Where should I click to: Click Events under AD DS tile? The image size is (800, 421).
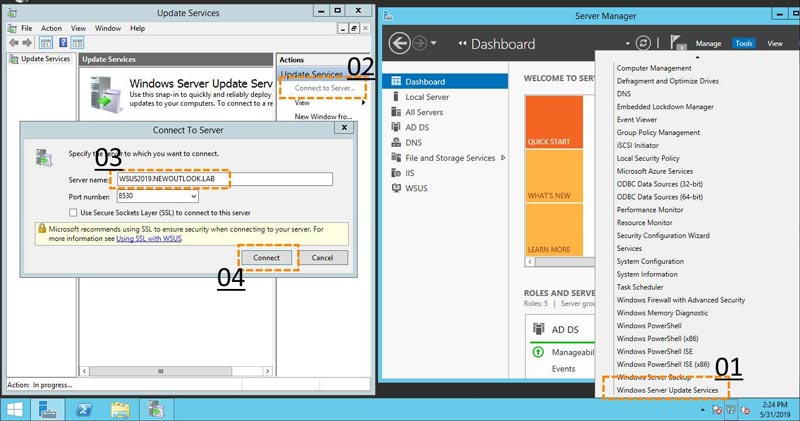[563, 369]
